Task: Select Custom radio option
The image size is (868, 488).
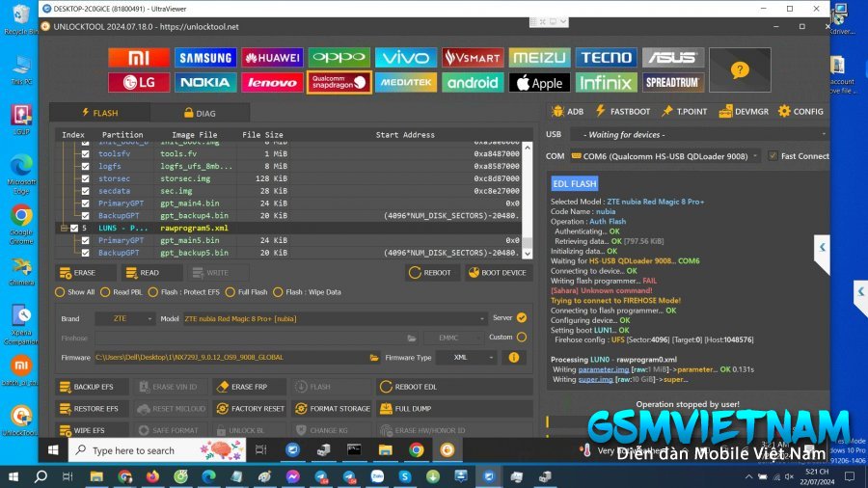Action: [x=522, y=337]
